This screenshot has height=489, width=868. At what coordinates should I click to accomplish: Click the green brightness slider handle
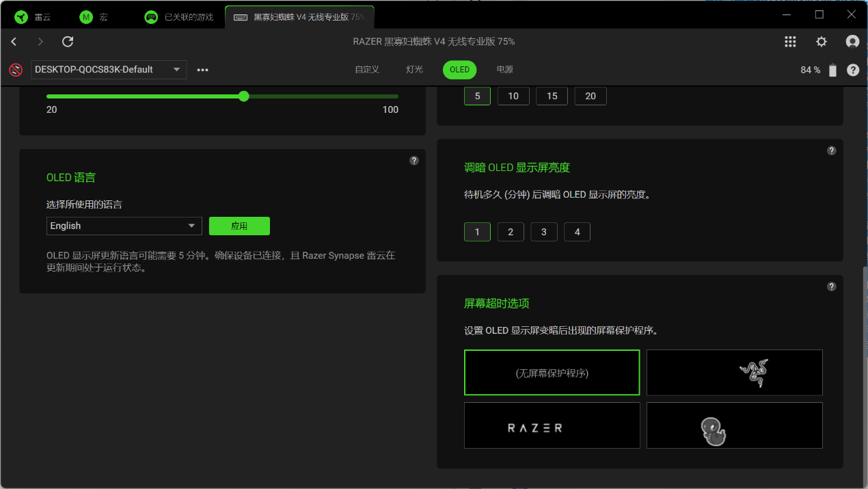click(x=244, y=96)
